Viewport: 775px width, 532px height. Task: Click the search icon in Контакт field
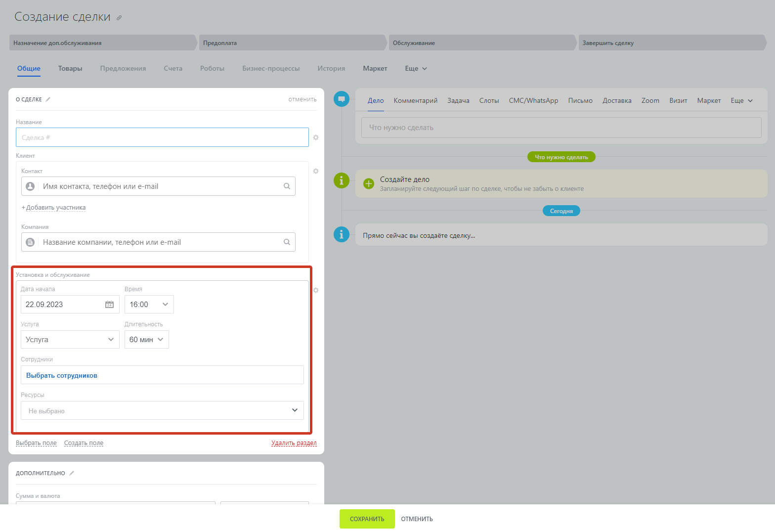click(x=287, y=186)
